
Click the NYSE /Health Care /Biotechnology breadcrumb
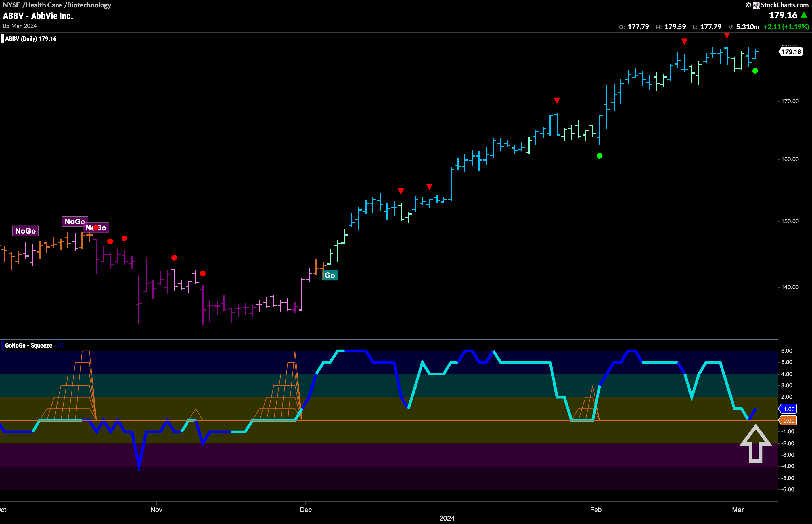[57, 5]
